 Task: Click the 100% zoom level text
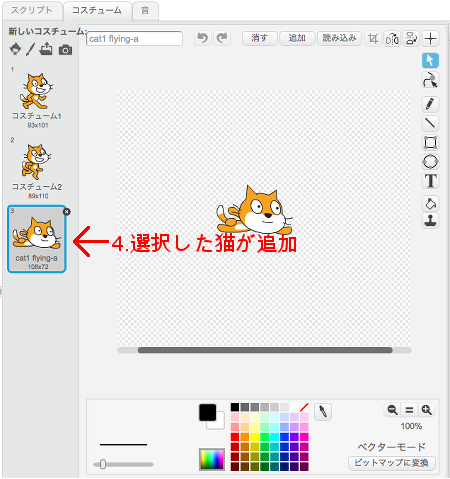(411, 426)
